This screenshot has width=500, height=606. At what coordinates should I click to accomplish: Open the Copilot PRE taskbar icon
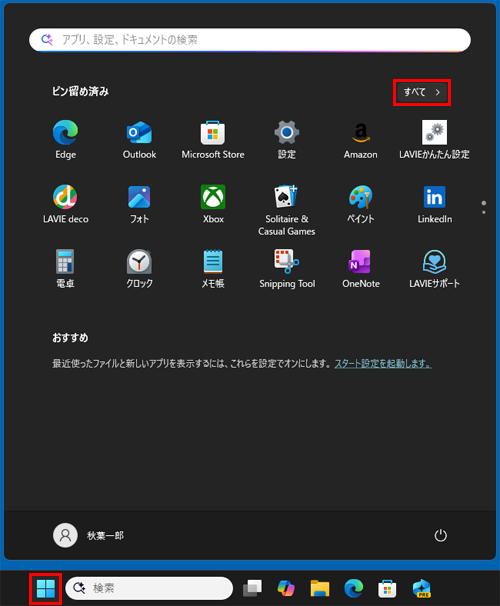click(x=421, y=588)
